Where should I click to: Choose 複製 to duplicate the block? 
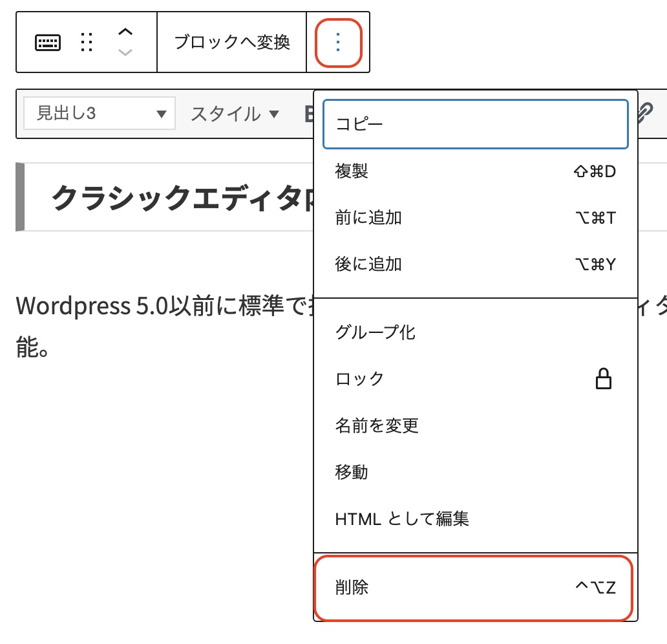(475, 171)
